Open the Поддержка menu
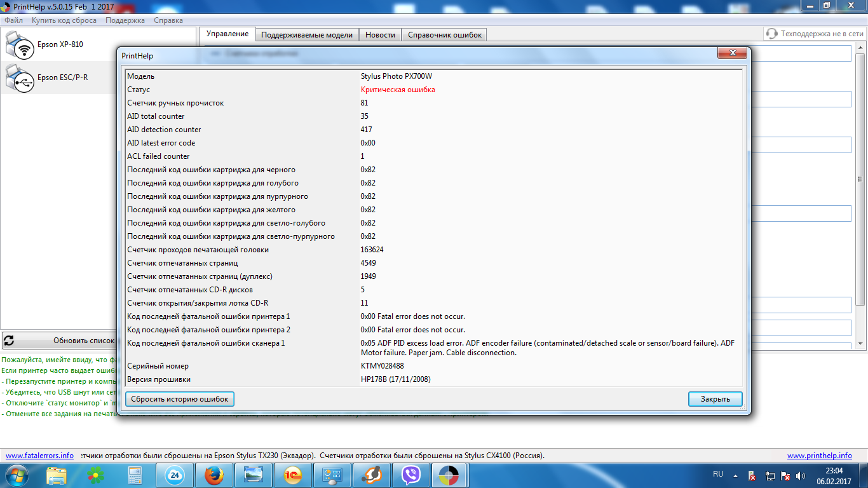868x488 pixels. point(125,20)
